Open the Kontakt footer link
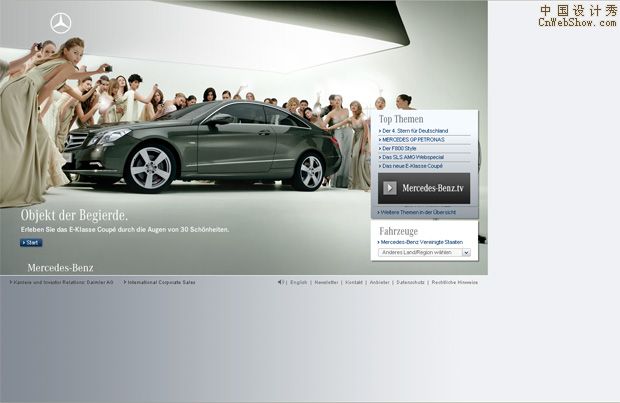The height and width of the screenshot is (403, 620). click(x=354, y=282)
